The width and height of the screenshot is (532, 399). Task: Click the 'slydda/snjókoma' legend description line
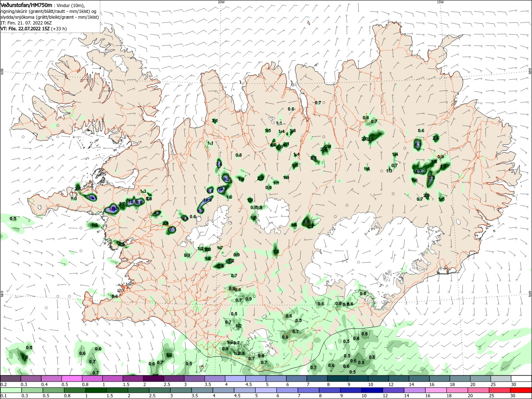(x=49, y=17)
